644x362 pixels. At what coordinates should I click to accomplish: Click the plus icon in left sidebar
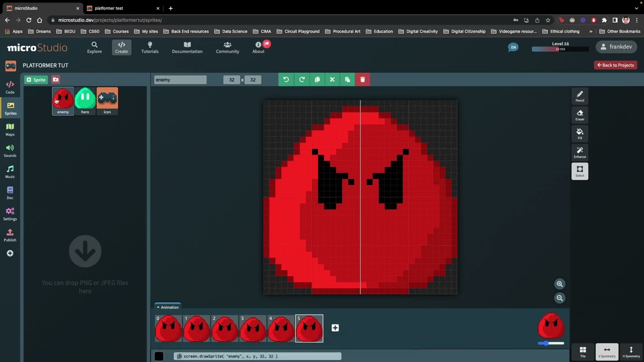tap(10, 253)
